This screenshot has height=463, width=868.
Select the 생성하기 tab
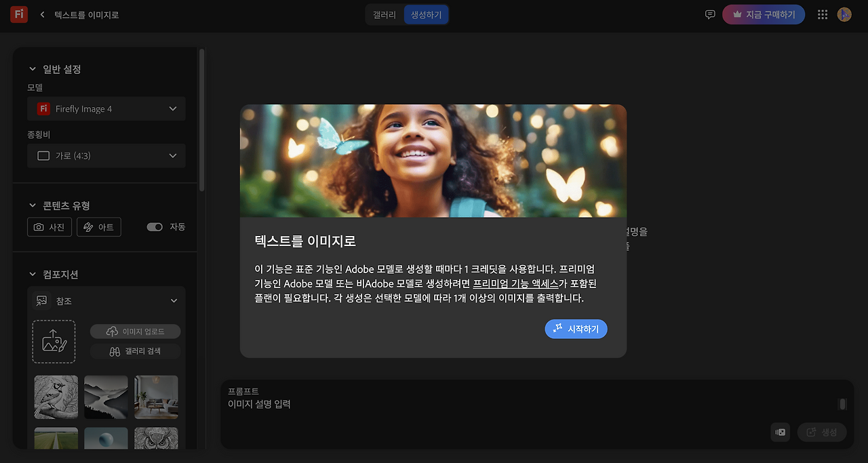[426, 14]
